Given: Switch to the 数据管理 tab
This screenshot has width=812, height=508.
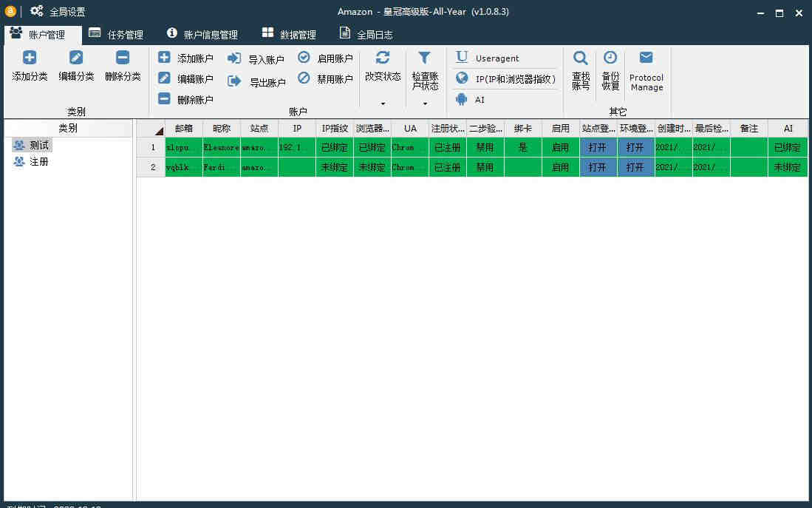Looking at the screenshot, I should (x=289, y=35).
